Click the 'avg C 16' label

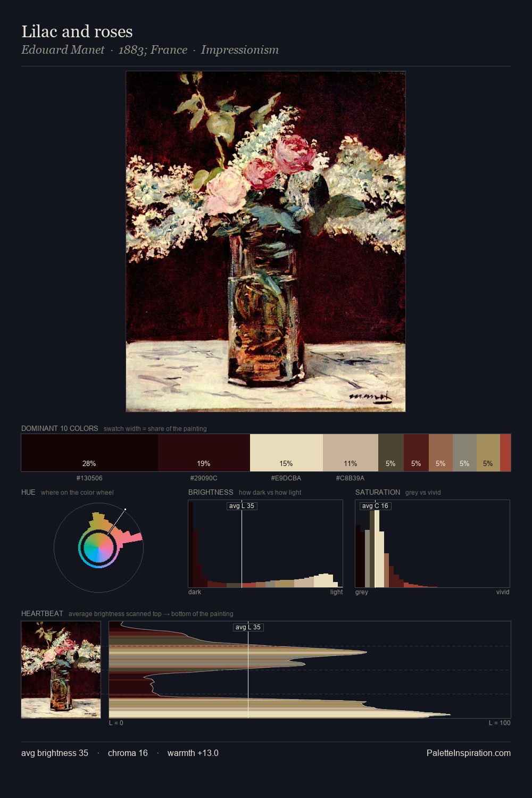tap(375, 506)
